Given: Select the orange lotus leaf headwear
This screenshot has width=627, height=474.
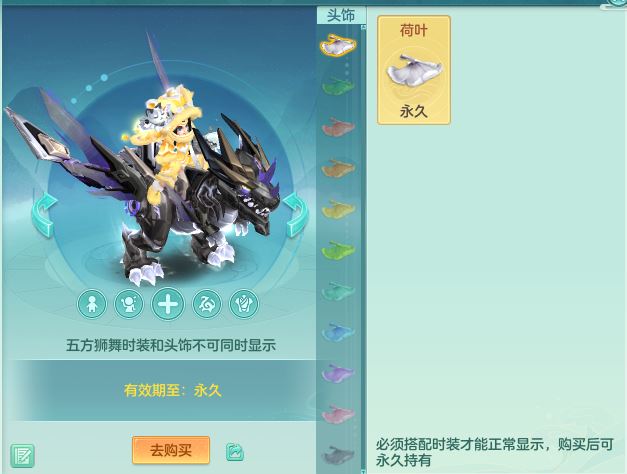Looking at the screenshot, I should [x=338, y=168].
